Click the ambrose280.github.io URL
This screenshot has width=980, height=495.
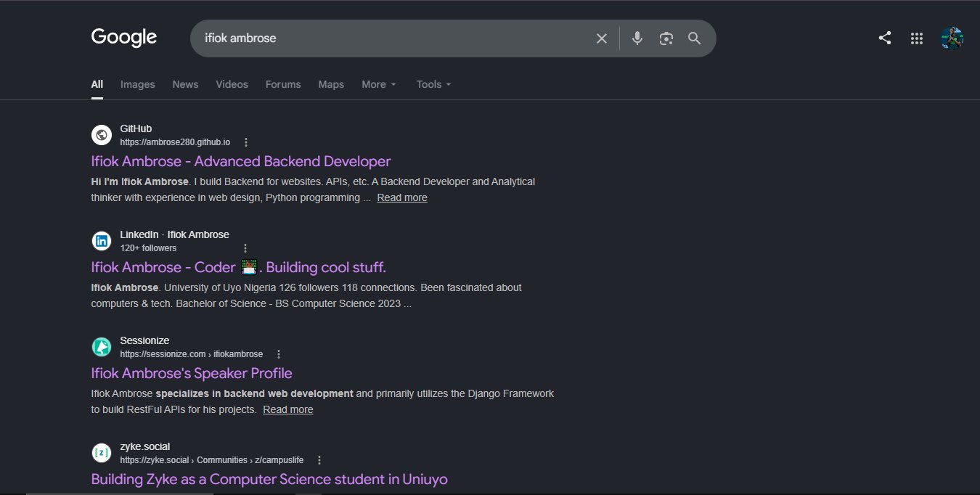[x=175, y=142]
